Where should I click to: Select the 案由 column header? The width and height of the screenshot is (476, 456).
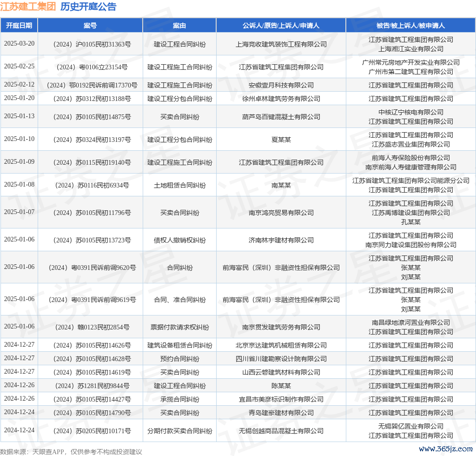pos(179,26)
